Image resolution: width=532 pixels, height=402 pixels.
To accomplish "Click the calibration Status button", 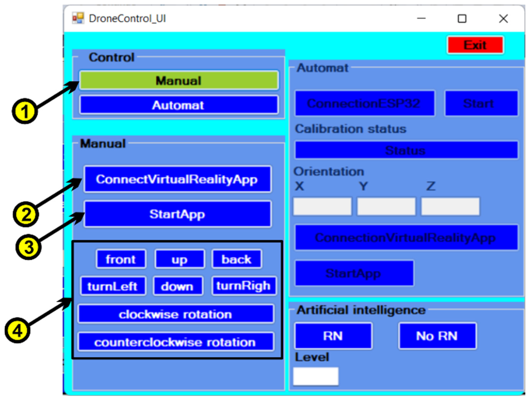I will pos(406,150).
